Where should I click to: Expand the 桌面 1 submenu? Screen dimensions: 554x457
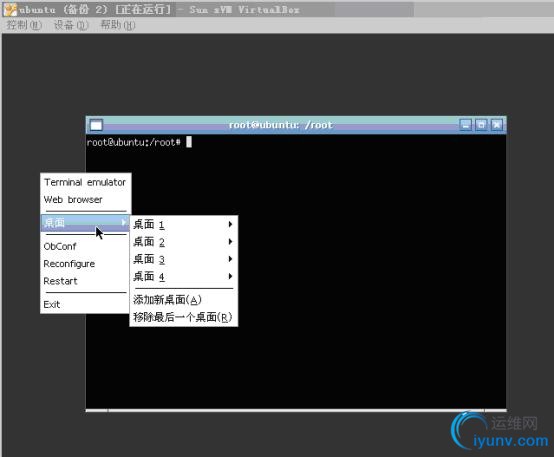183,224
